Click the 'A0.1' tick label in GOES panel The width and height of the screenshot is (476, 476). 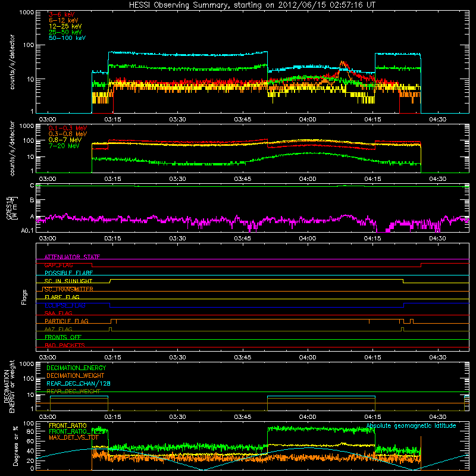(27, 230)
